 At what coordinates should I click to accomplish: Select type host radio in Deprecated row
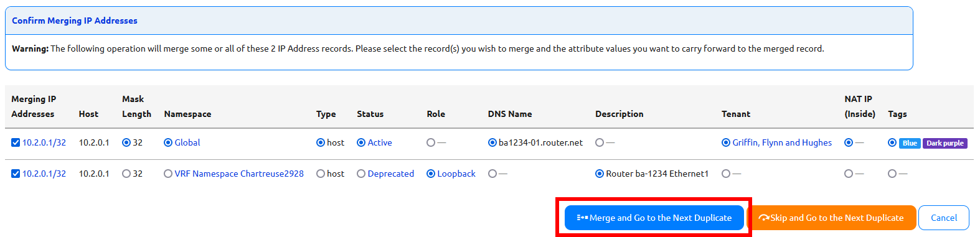pos(321,174)
